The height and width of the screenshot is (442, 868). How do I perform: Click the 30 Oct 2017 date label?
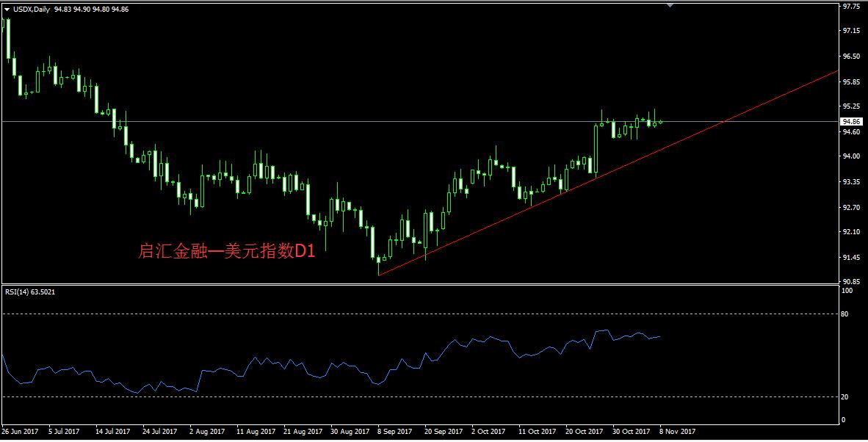click(x=631, y=432)
